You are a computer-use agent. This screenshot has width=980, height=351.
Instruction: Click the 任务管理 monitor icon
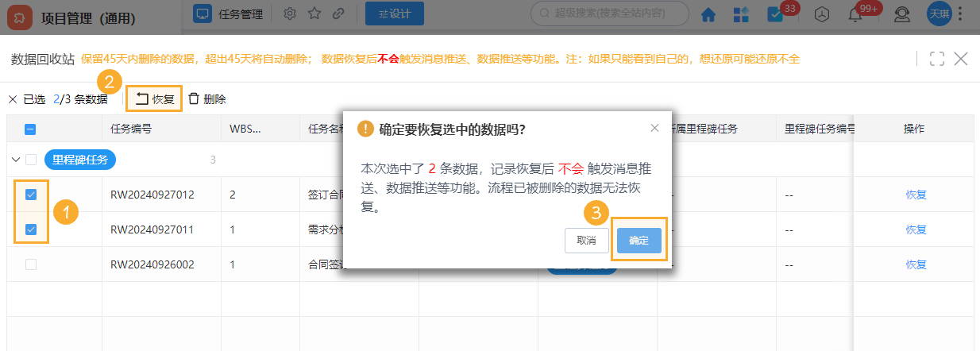pyautogui.click(x=203, y=13)
